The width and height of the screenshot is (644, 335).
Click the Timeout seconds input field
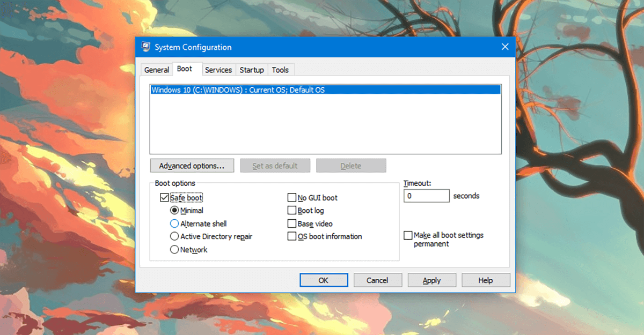pos(427,196)
